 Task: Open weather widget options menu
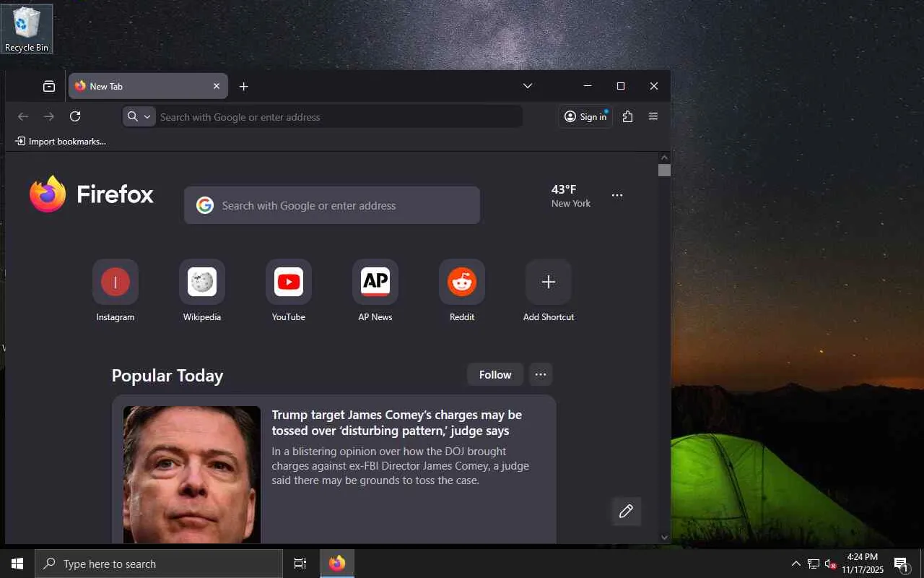(x=617, y=195)
